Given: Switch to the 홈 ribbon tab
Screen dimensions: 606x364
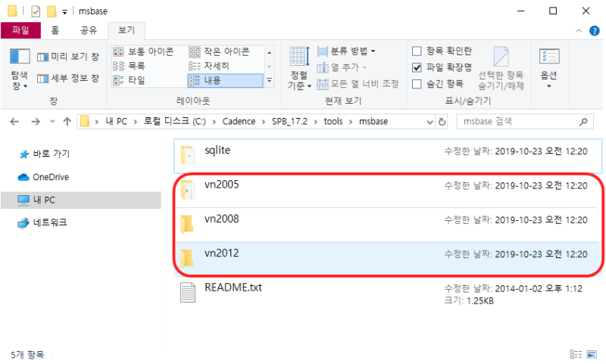Looking at the screenshot, I should pyautogui.click(x=55, y=30).
